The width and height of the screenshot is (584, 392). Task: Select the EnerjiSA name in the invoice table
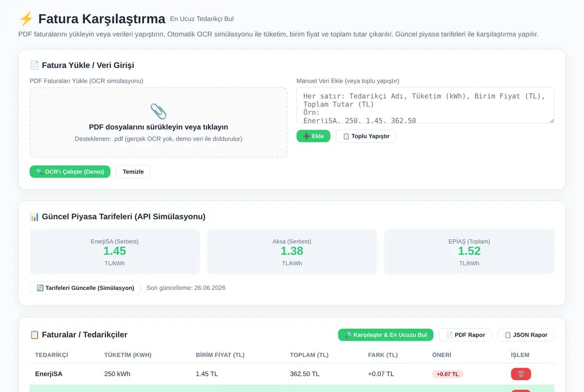(x=49, y=374)
